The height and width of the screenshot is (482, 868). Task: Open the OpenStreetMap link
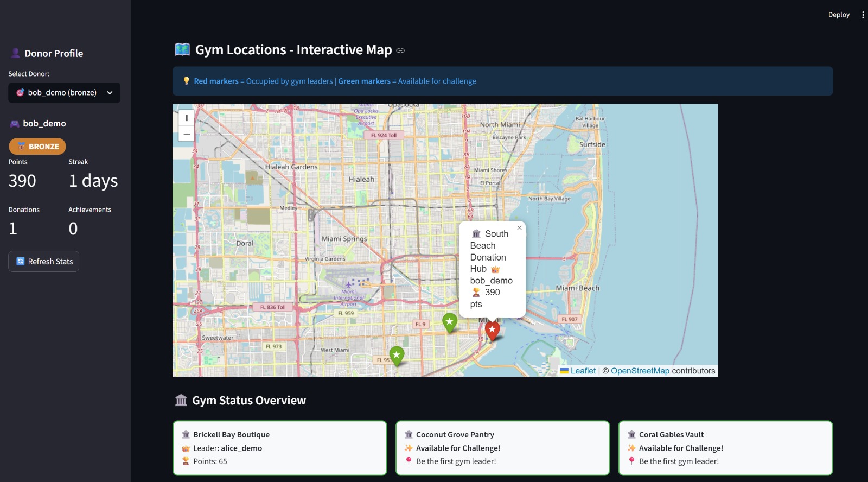(640, 371)
